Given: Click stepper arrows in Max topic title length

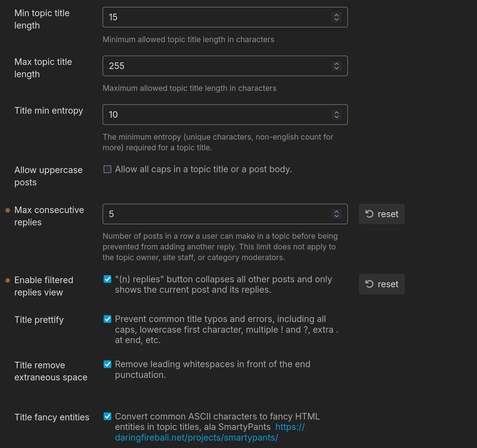Looking at the screenshot, I should click(x=336, y=66).
